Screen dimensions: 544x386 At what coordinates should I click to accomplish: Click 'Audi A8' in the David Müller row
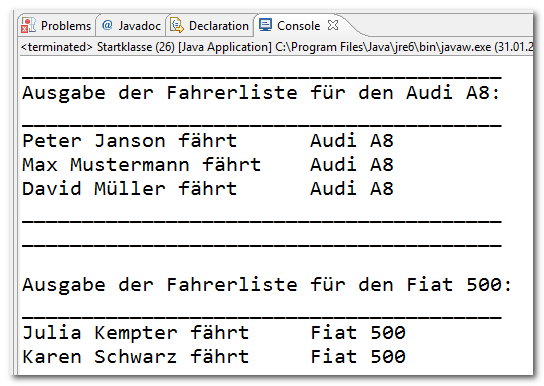point(352,189)
